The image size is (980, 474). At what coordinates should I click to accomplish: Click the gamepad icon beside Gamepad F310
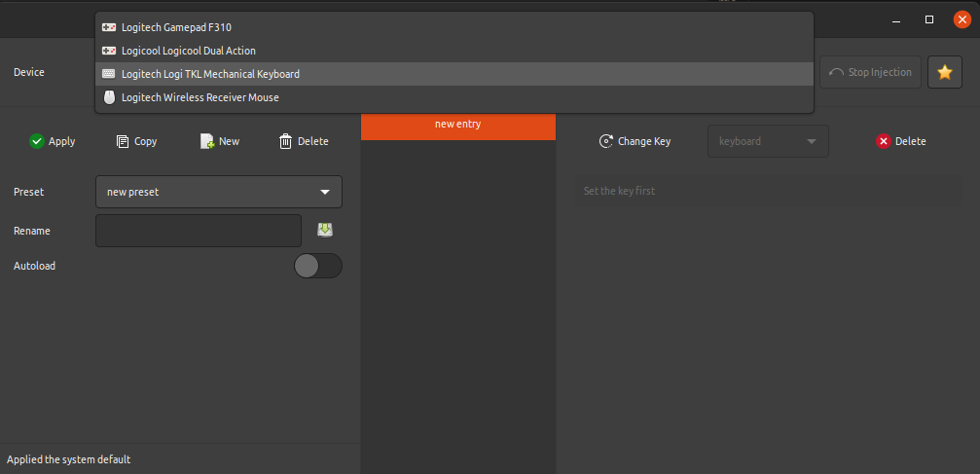pyautogui.click(x=109, y=27)
